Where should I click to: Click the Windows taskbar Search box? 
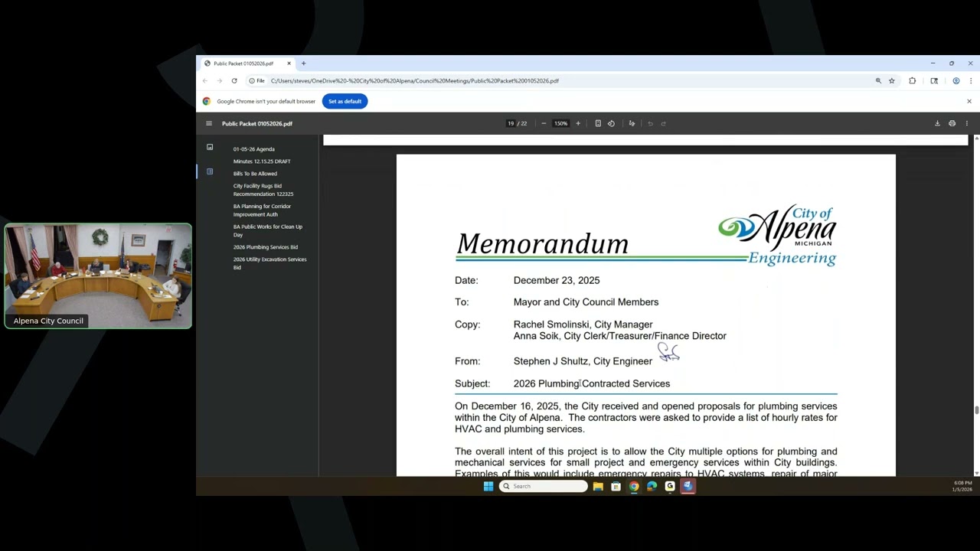coord(544,486)
